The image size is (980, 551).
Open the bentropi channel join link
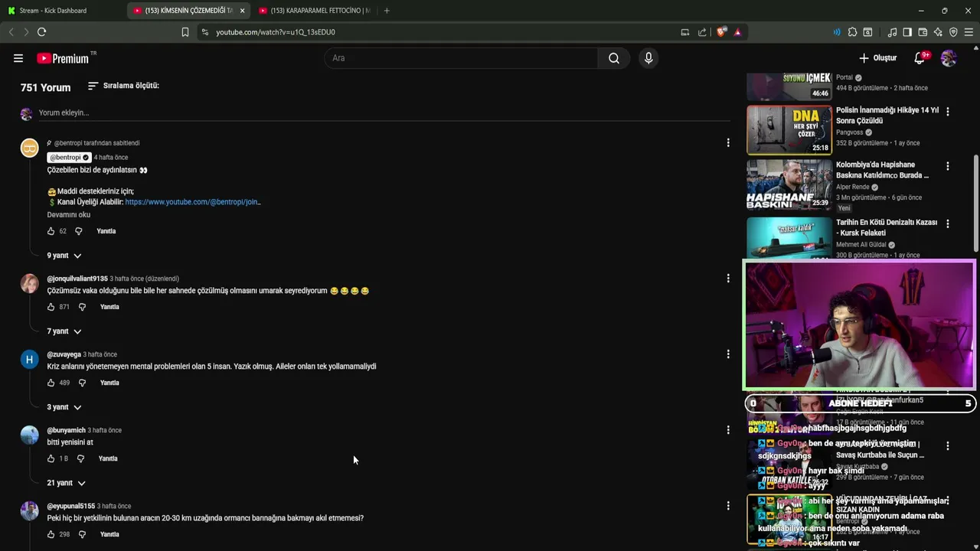[193, 202]
